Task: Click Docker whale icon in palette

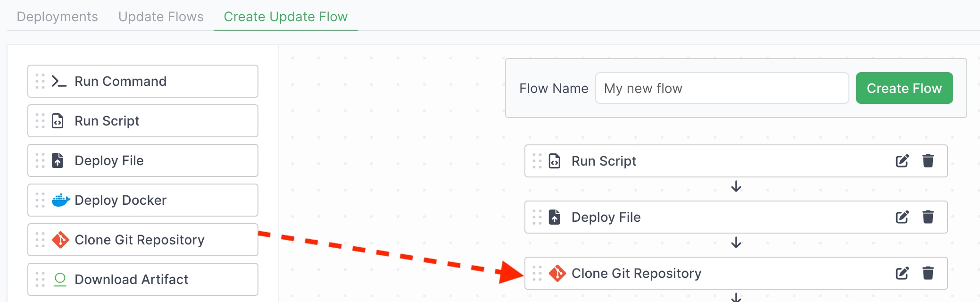Action: 60,200
